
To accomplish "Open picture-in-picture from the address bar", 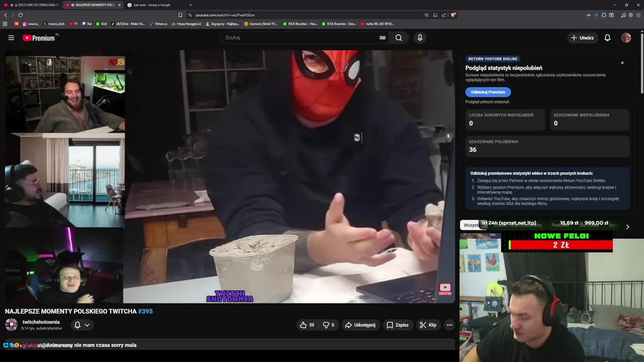I will 435,15.
